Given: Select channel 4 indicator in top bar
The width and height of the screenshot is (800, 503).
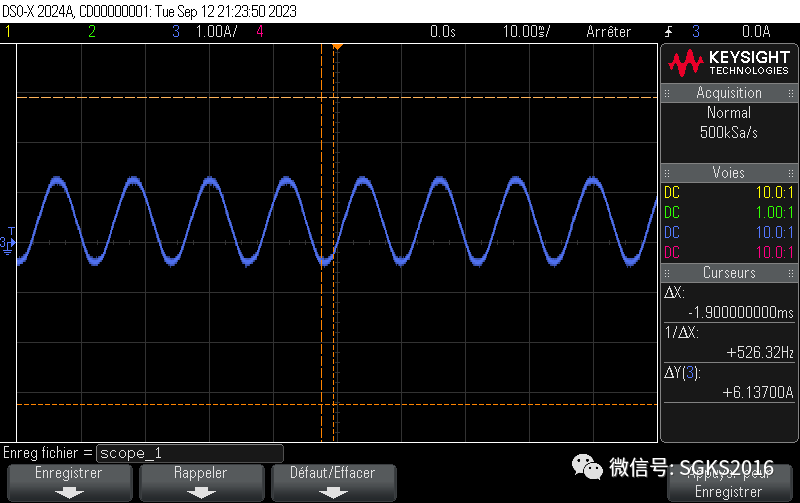Looking at the screenshot, I should click(x=260, y=32).
